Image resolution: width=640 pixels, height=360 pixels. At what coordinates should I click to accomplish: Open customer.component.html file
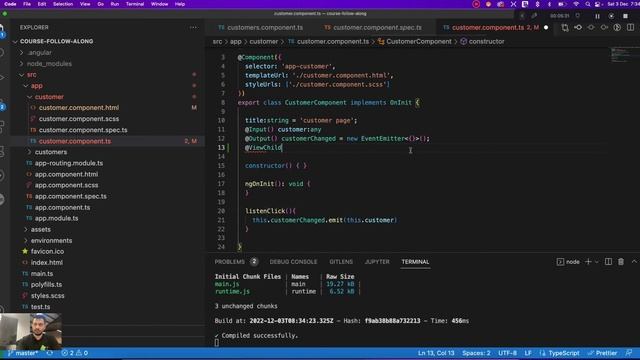pyautogui.click(x=79, y=108)
